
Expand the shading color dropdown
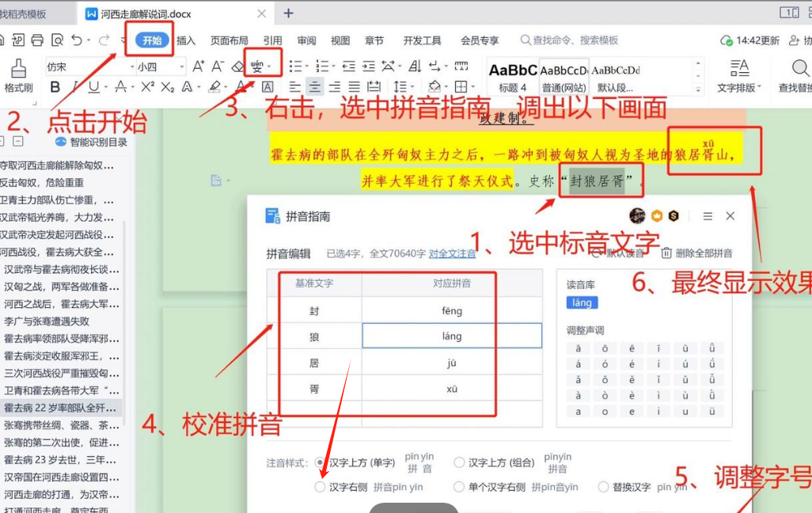[x=446, y=87]
